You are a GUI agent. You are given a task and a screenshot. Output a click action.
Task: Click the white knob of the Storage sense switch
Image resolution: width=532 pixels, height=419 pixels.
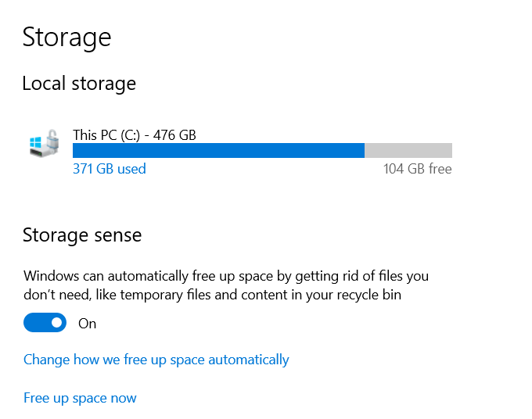coord(56,323)
